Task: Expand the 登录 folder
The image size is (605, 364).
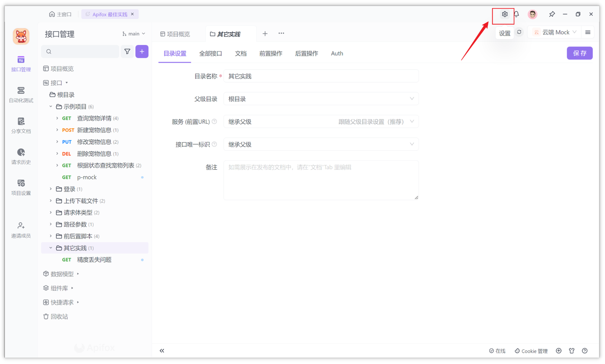Action: [51, 189]
